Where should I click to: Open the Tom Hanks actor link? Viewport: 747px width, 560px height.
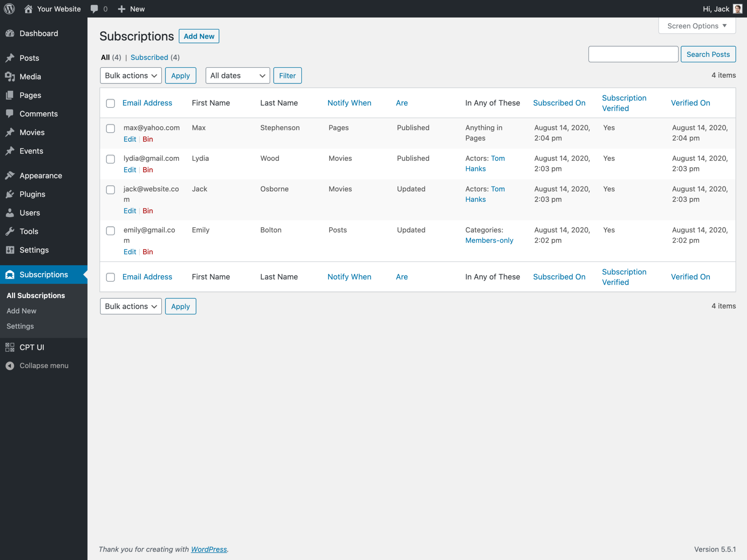click(498, 158)
